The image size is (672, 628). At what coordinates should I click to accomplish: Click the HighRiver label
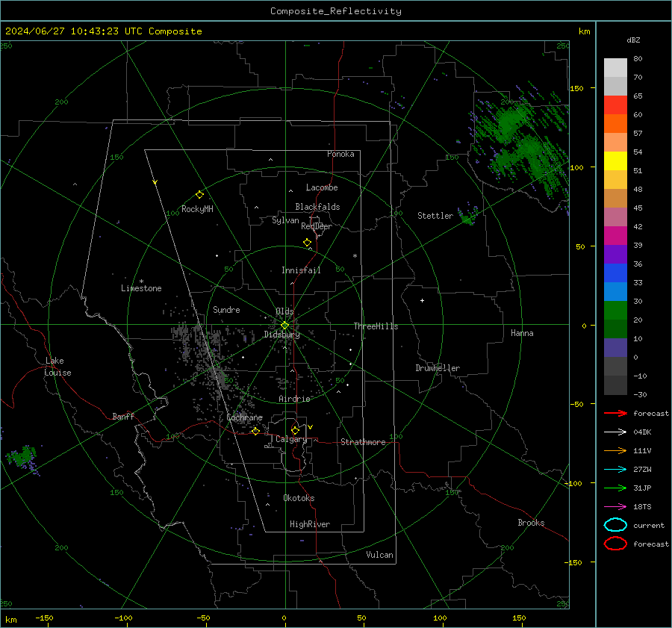(310, 524)
